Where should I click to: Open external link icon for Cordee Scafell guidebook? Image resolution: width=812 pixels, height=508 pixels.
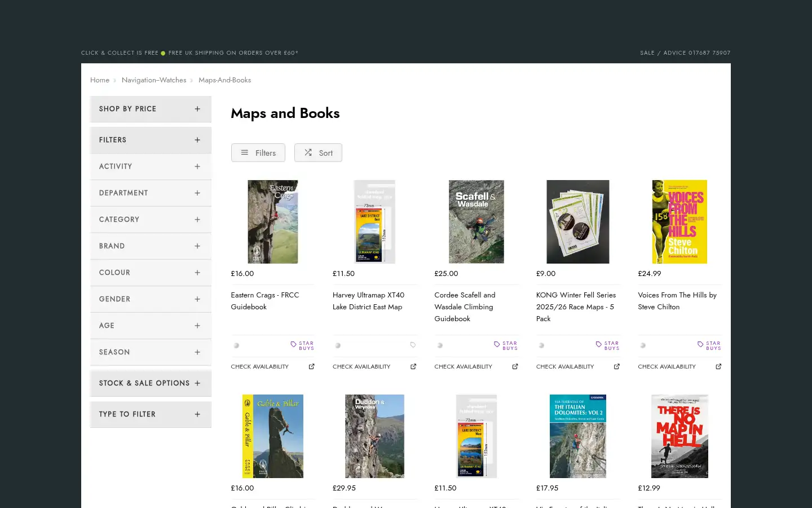pos(515,367)
